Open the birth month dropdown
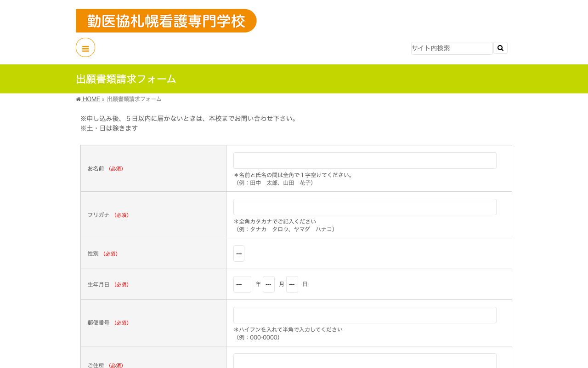 pyautogui.click(x=269, y=284)
